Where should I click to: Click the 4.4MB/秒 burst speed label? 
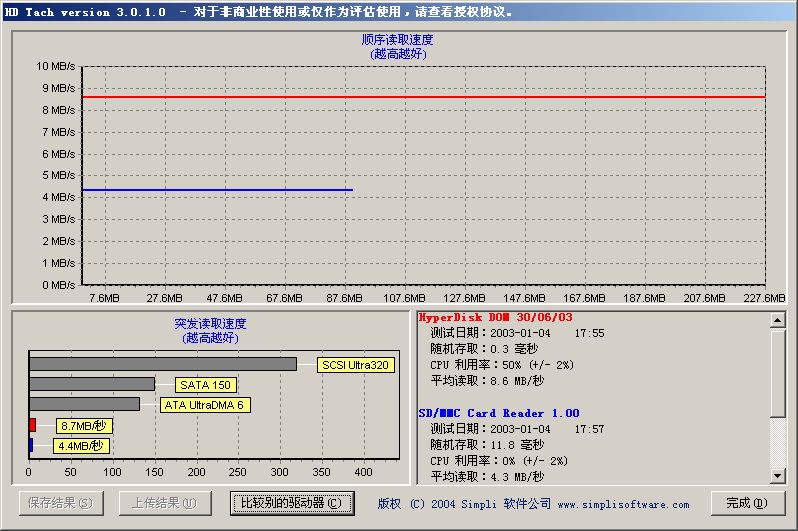pyautogui.click(x=80, y=446)
